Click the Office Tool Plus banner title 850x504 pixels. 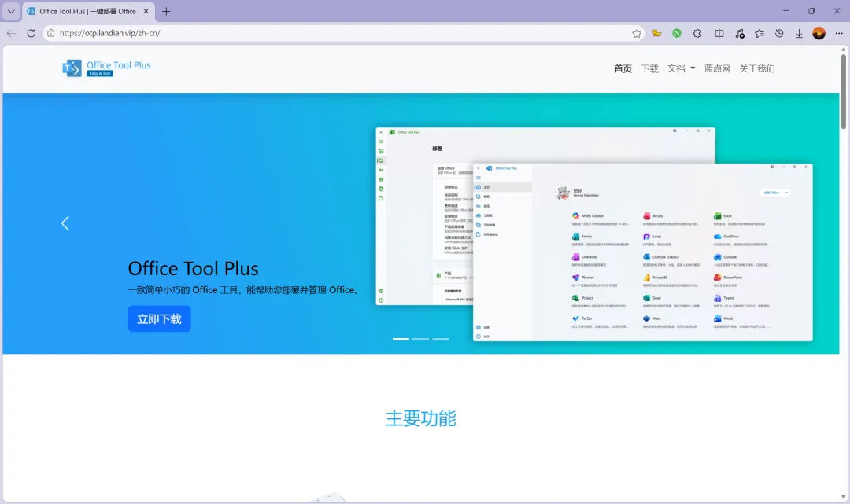193,268
